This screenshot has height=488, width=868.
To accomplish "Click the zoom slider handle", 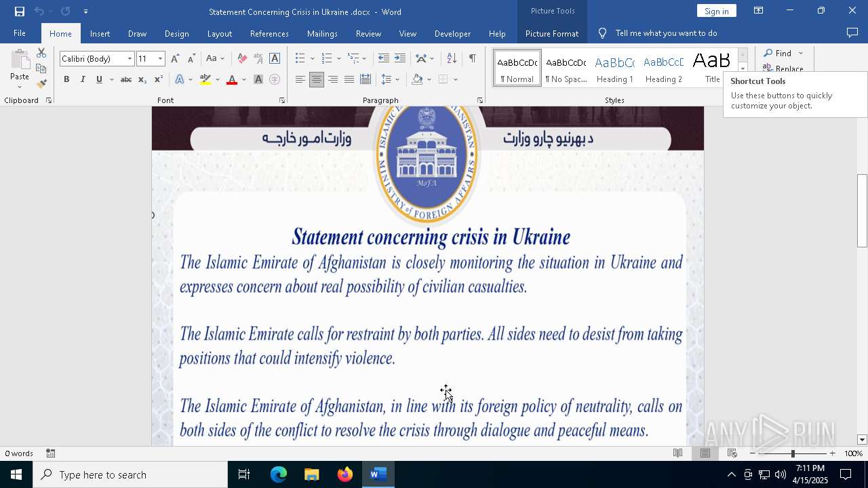I will coord(793,453).
